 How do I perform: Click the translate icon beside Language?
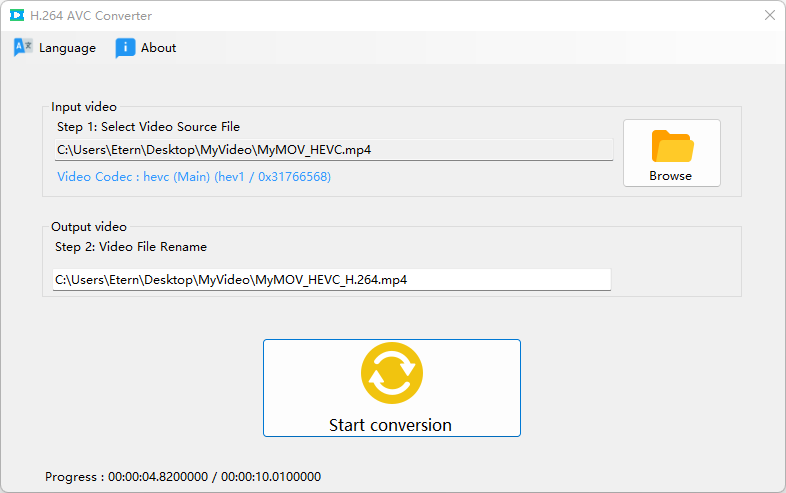tap(23, 47)
